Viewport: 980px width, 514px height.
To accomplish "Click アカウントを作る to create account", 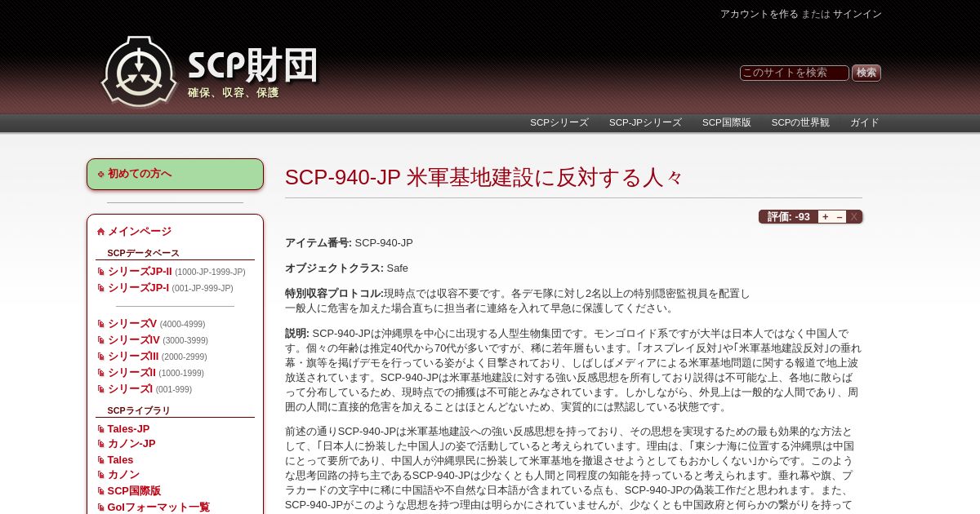I will pyautogui.click(x=759, y=14).
